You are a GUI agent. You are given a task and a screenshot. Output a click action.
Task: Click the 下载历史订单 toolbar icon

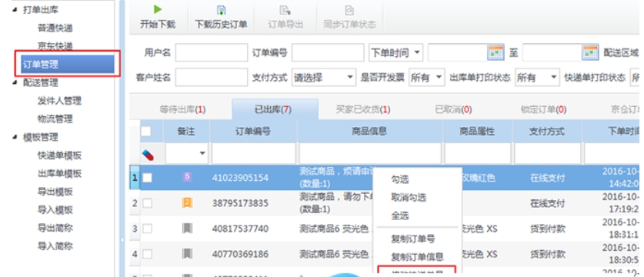(221, 10)
